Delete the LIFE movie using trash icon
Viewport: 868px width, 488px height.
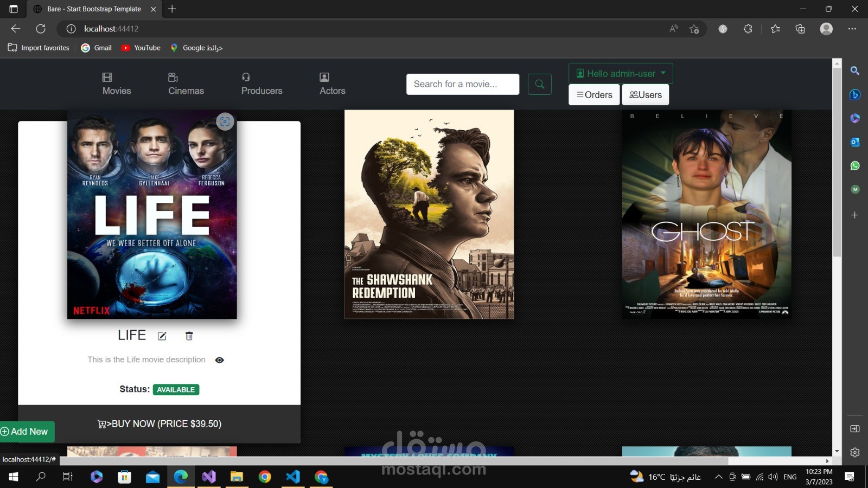click(189, 336)
